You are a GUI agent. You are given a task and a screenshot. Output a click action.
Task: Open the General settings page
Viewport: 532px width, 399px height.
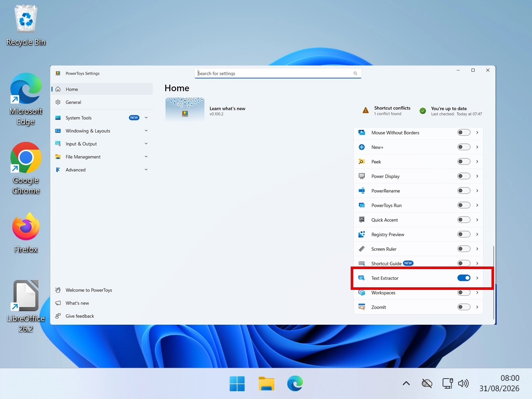click(102, 102)
